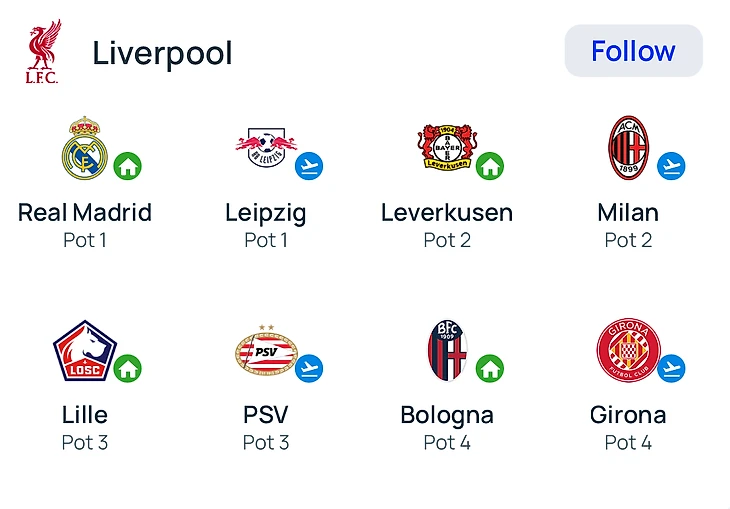Screen dimensions: 730x509
Task: Click the Bayer Leverkusen club crest
Action: 447,148
